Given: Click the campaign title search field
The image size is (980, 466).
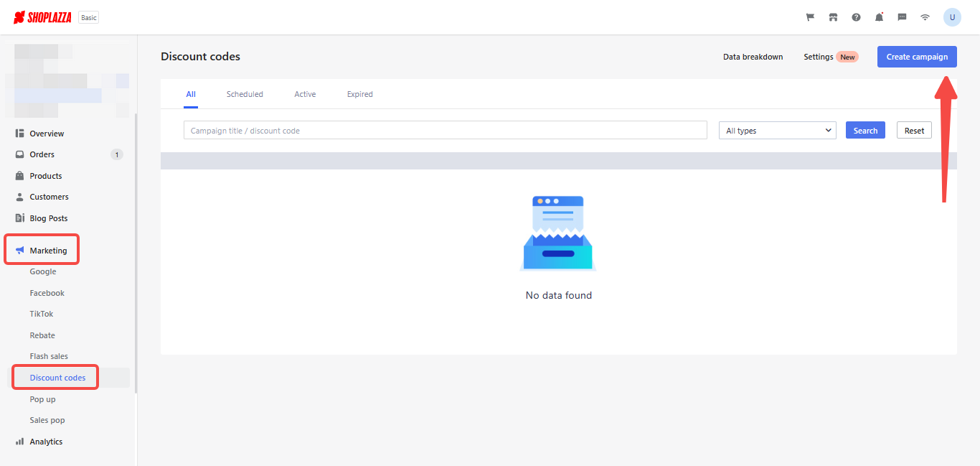Looking at the screenshot, I should [x=446, y=130].
